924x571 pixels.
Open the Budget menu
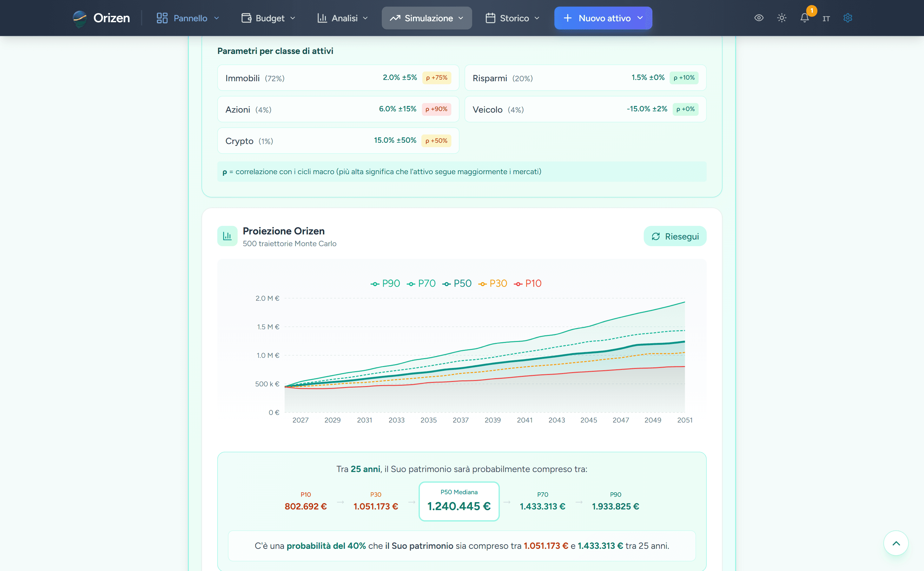tap(268, 18)
